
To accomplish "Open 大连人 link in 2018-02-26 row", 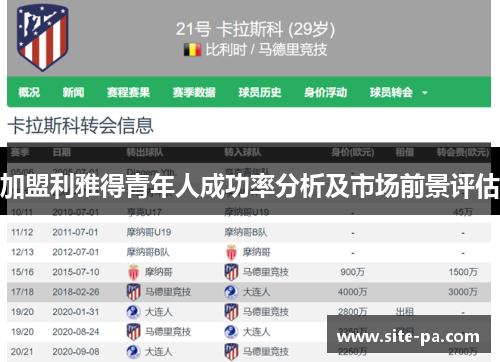I will (x=256, y=292).
